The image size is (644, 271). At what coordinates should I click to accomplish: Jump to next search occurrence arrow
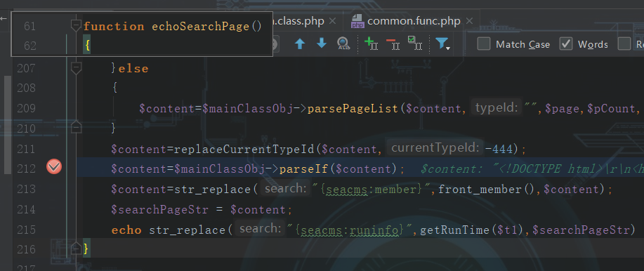coord(322,44)
